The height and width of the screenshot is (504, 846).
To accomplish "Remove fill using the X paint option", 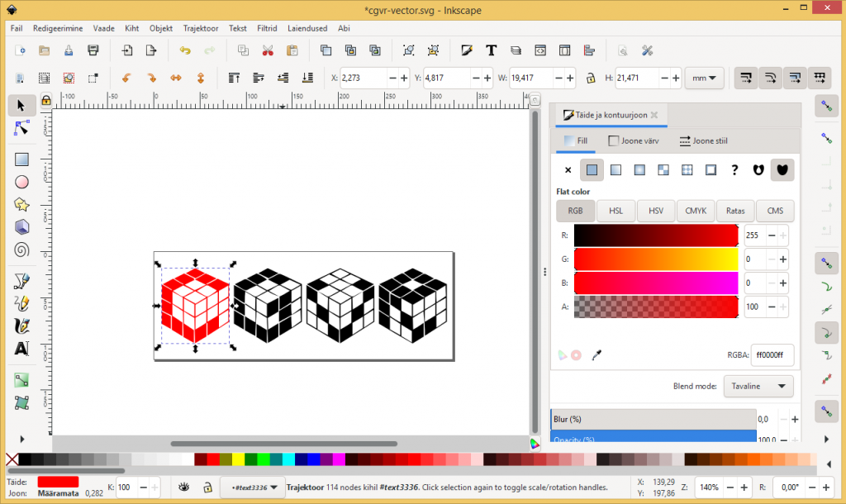I will (568, 170).
